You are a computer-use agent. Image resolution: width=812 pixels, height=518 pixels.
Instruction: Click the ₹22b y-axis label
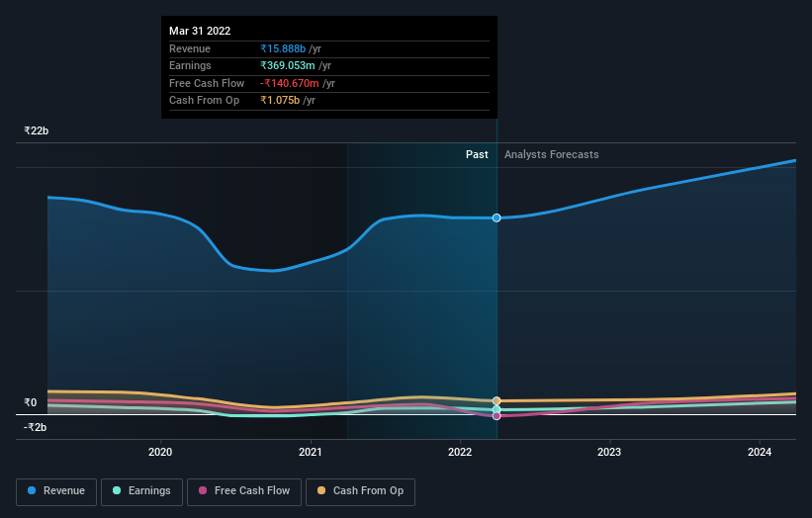click(x=37, y=130)
